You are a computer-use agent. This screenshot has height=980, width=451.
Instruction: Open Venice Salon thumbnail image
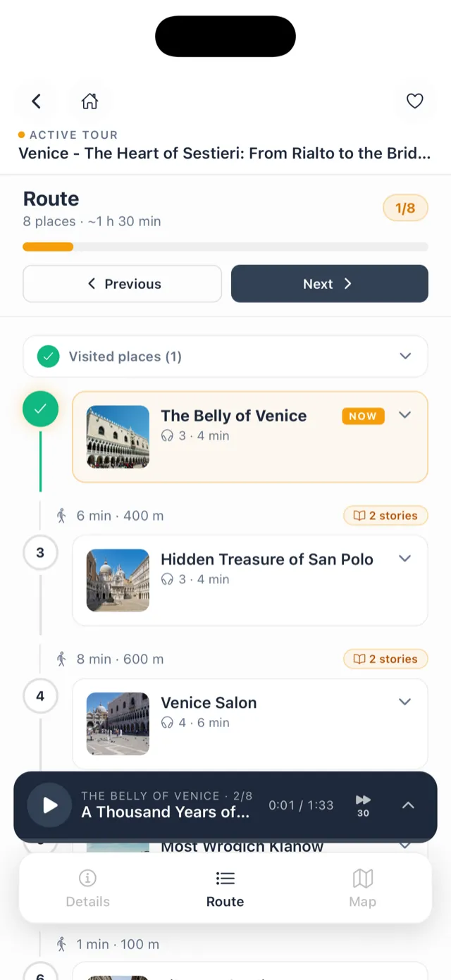[x=118, y=724]
